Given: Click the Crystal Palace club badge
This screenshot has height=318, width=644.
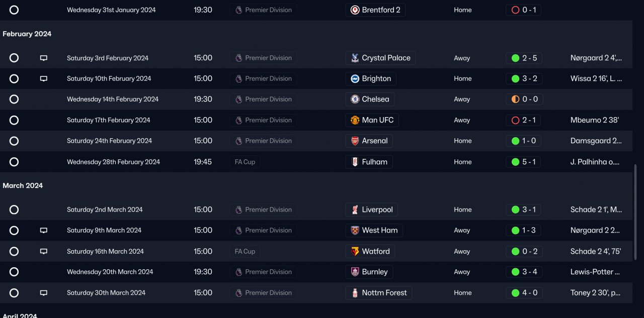Looking at the screenshot, I should click(x=355, y=58).
